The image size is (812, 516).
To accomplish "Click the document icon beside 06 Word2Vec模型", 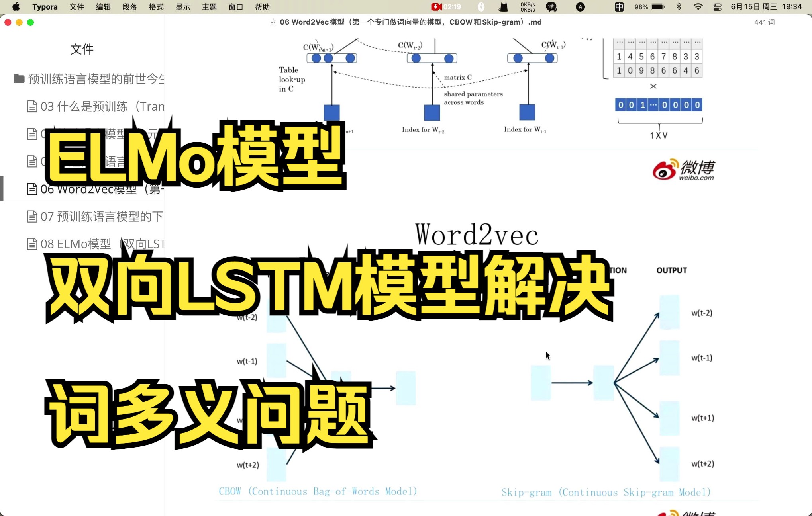I will pos(32,190).
